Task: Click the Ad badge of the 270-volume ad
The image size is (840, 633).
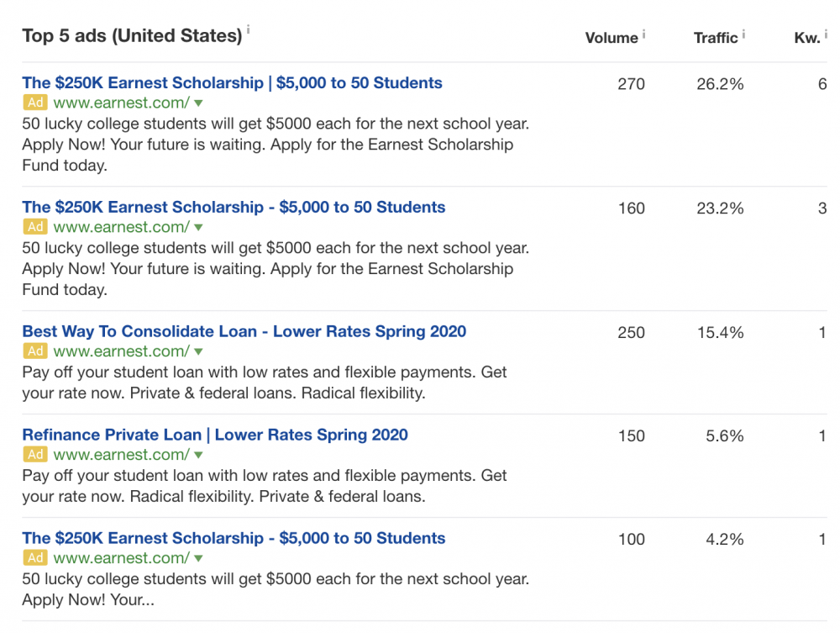Action: tap(34, 103)
